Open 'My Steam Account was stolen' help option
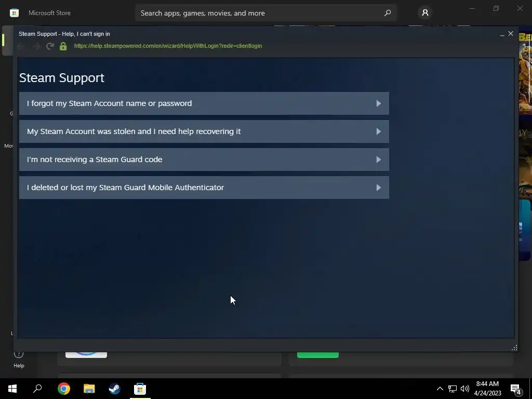 pos(204,131)
